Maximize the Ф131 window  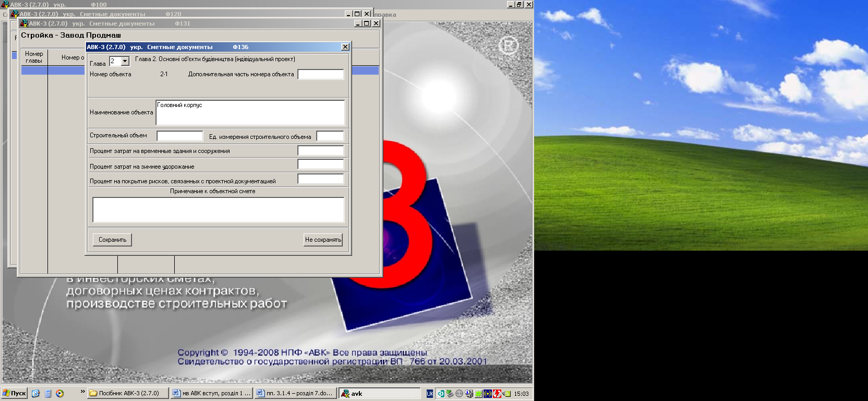(367, 23)
